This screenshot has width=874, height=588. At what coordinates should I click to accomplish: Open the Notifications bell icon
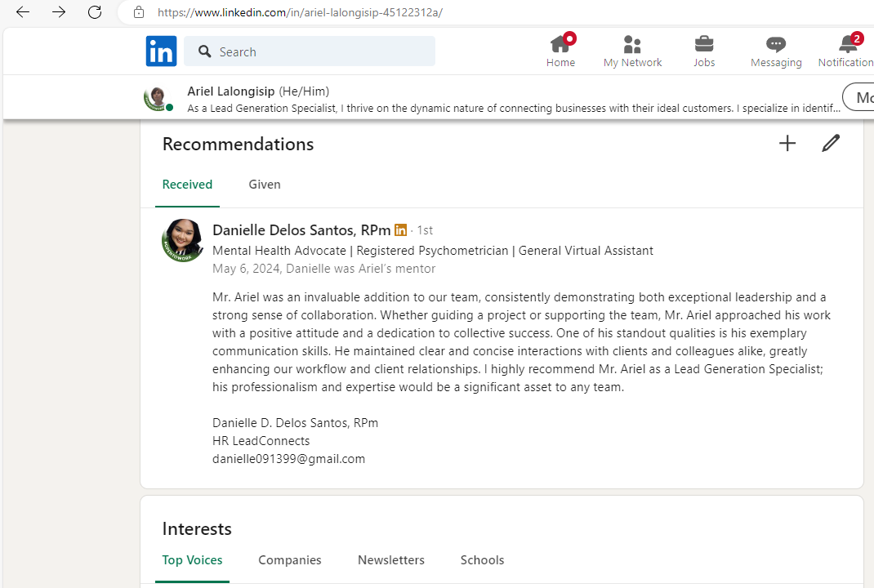(x=848, y=44)
